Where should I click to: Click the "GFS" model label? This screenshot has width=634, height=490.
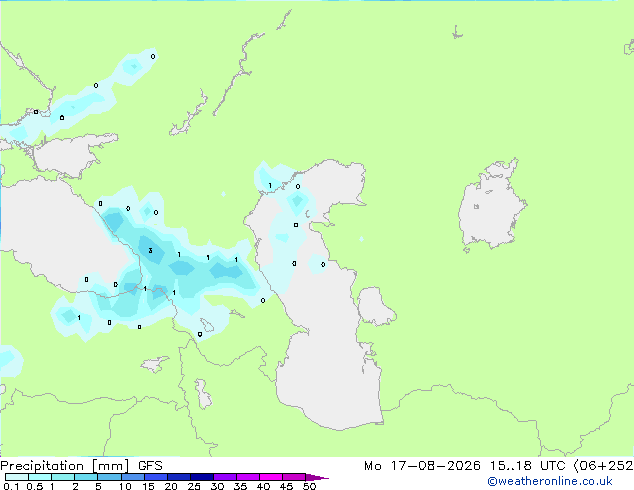[x=150, y=466]
